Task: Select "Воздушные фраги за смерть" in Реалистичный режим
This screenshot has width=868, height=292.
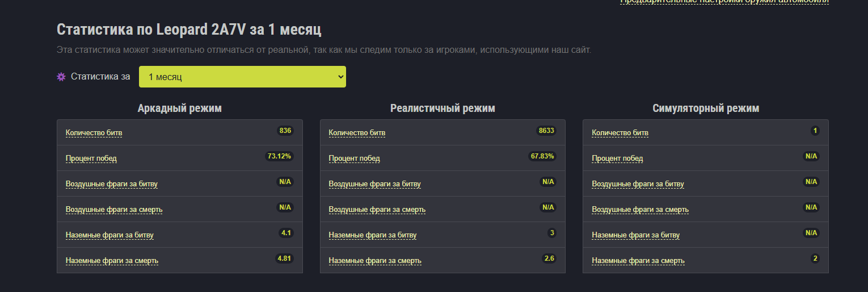Action: tap(377, 210)
